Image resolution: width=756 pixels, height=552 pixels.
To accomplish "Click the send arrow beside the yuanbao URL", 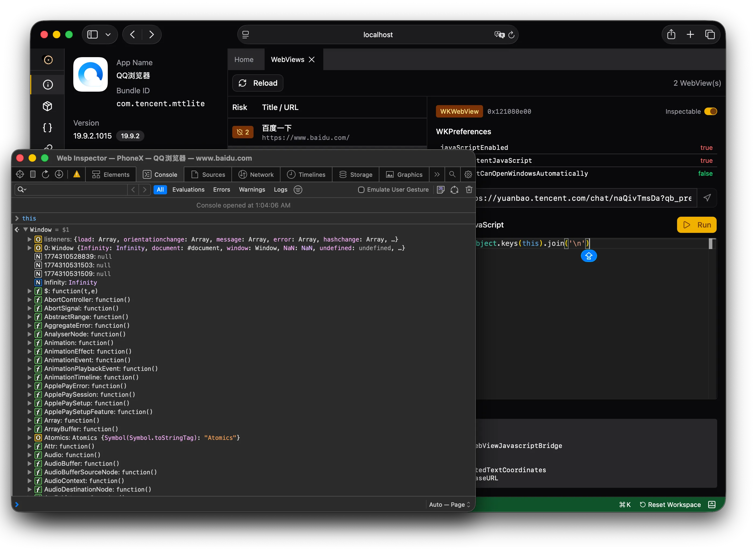I will click(708, 198).
